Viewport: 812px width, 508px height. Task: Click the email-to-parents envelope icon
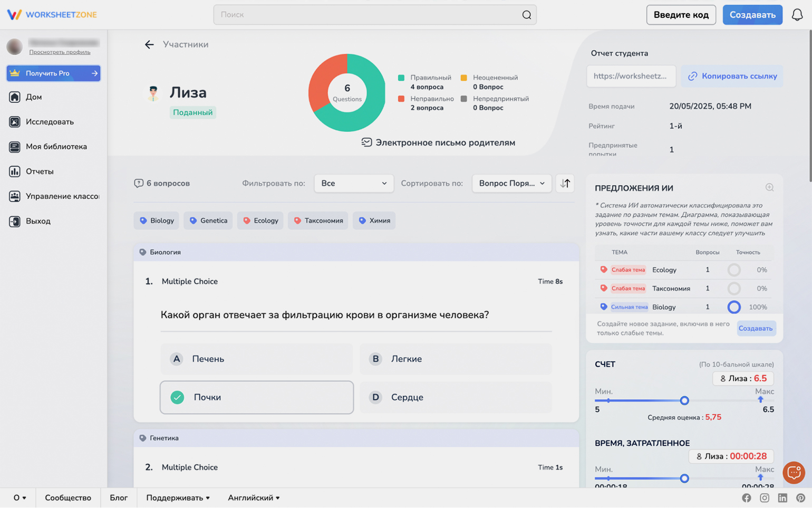coord(366,142)
